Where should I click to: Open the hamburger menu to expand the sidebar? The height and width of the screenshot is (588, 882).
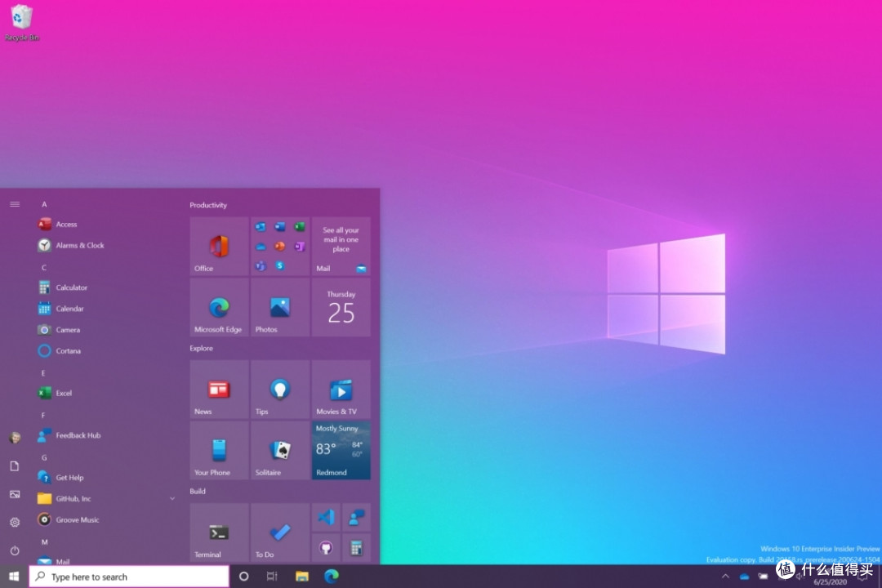[15, 204]
